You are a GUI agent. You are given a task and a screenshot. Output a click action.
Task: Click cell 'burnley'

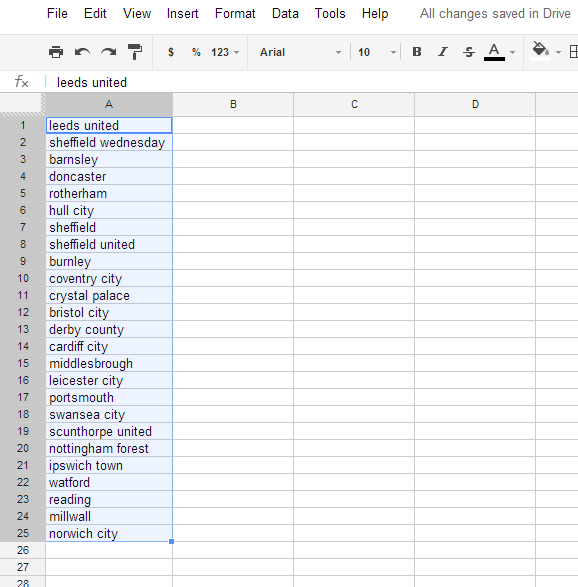coord(109,261)
